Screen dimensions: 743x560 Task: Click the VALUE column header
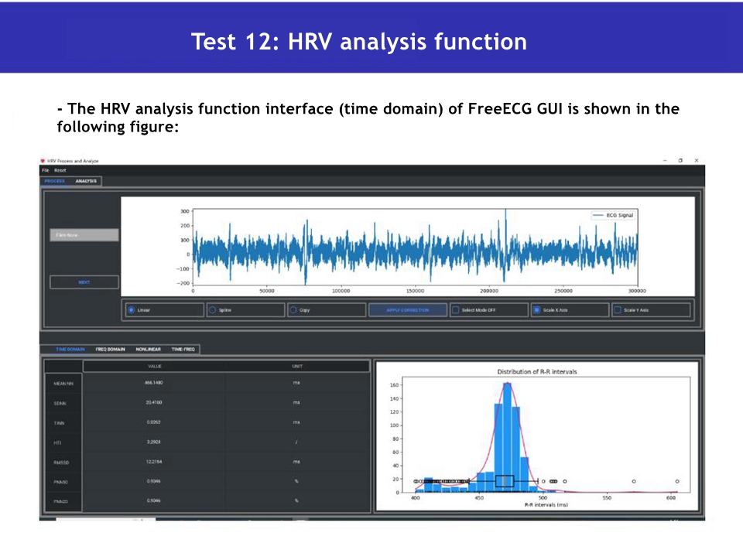pyautogui.click(x=154, y=366)
